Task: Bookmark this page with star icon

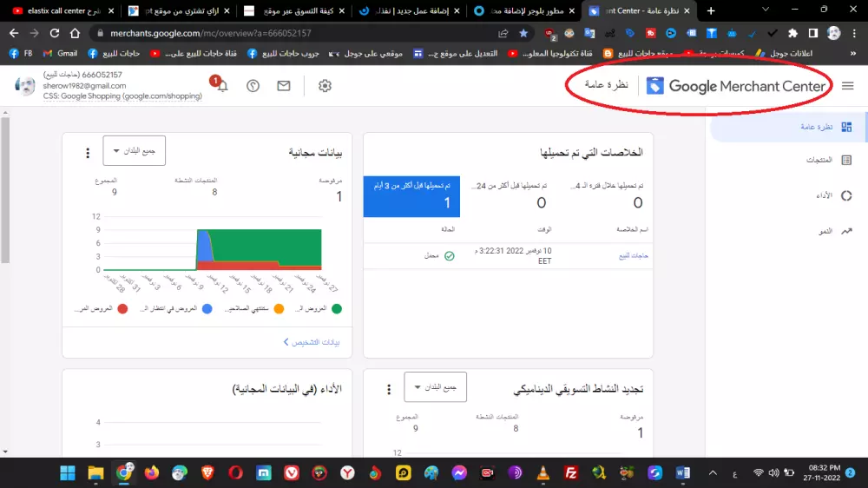Action: click(523, 33)
